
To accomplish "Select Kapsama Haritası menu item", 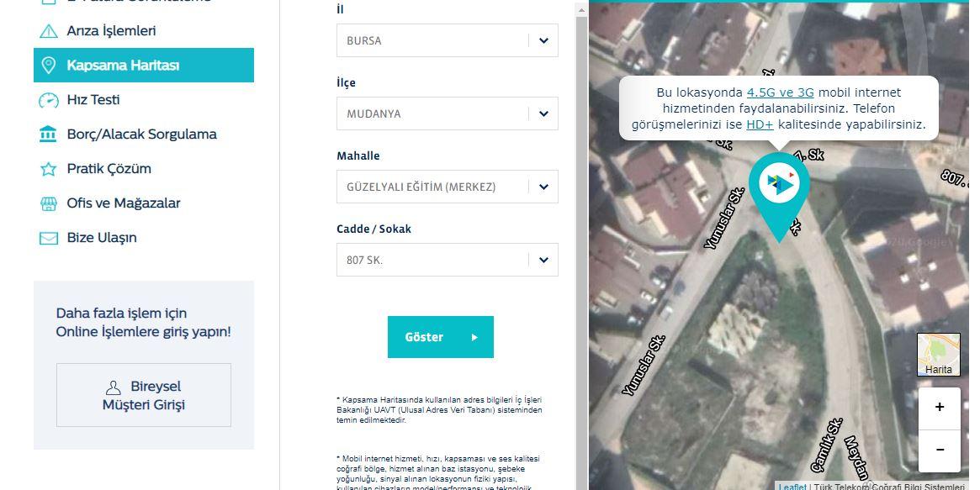I will pyautogui.click(x=144, y=65).
